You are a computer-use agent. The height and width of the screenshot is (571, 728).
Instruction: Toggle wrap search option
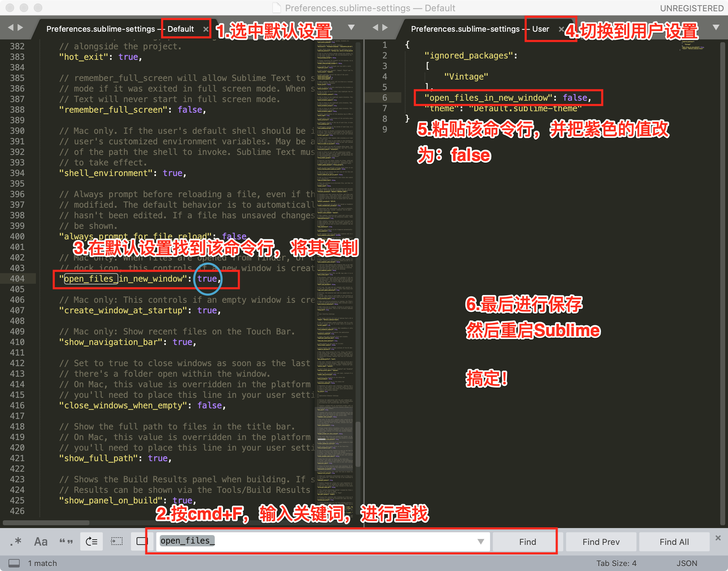pos(92,541)
